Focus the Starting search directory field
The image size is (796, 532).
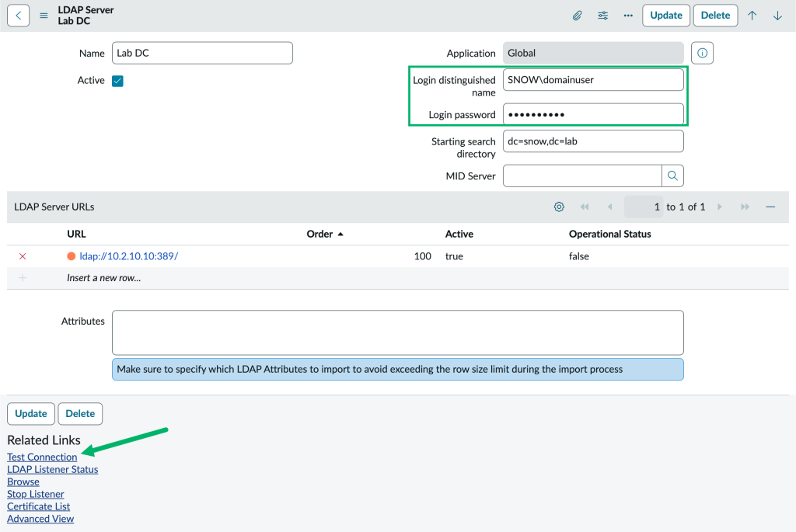[593, 141]
